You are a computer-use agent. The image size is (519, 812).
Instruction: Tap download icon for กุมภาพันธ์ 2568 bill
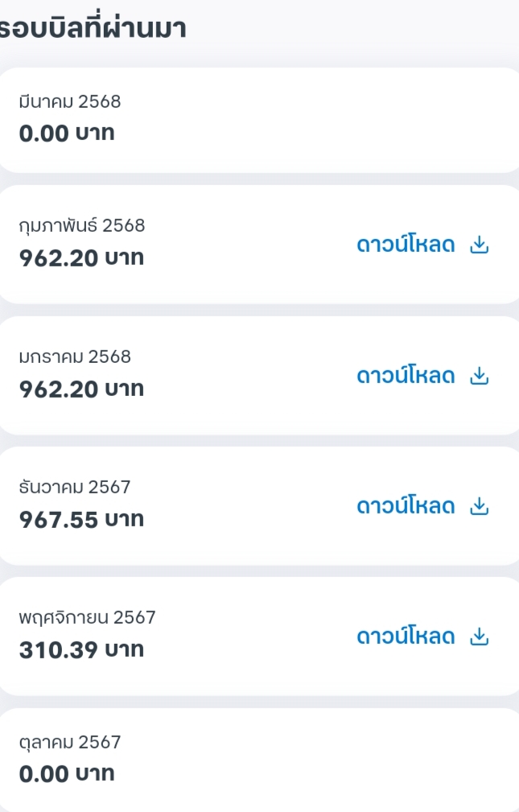(479, 245)
